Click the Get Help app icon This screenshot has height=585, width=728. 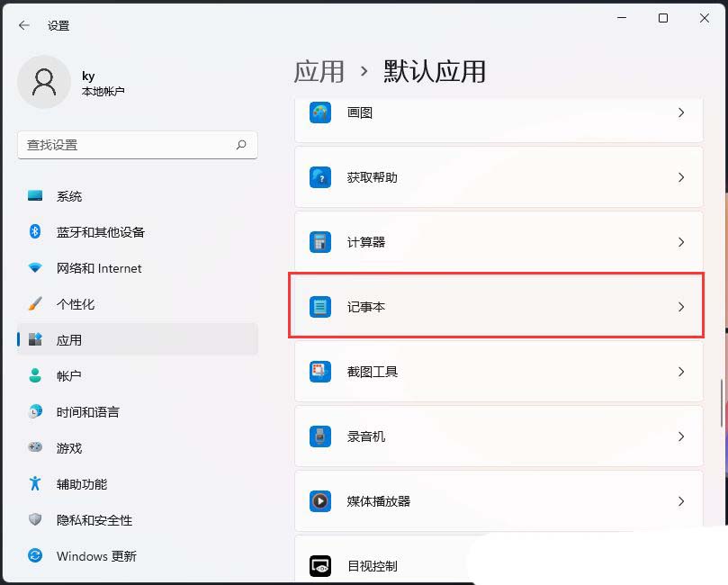320,177
